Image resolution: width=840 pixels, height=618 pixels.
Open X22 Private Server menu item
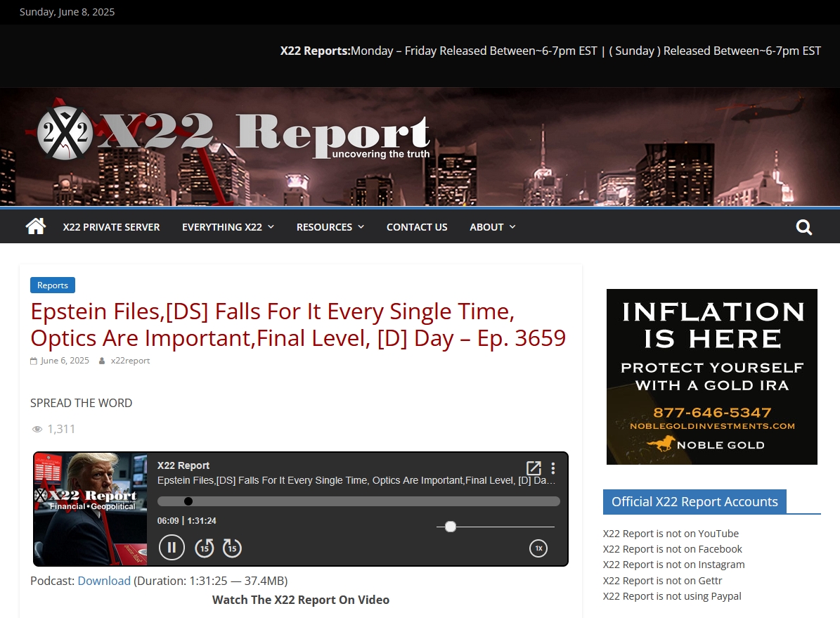click(x=112, y=227)
